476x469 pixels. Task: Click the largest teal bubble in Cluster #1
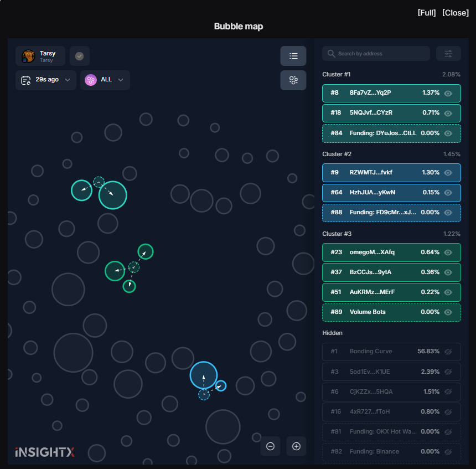pyautogui.click(x=112, y=195)
